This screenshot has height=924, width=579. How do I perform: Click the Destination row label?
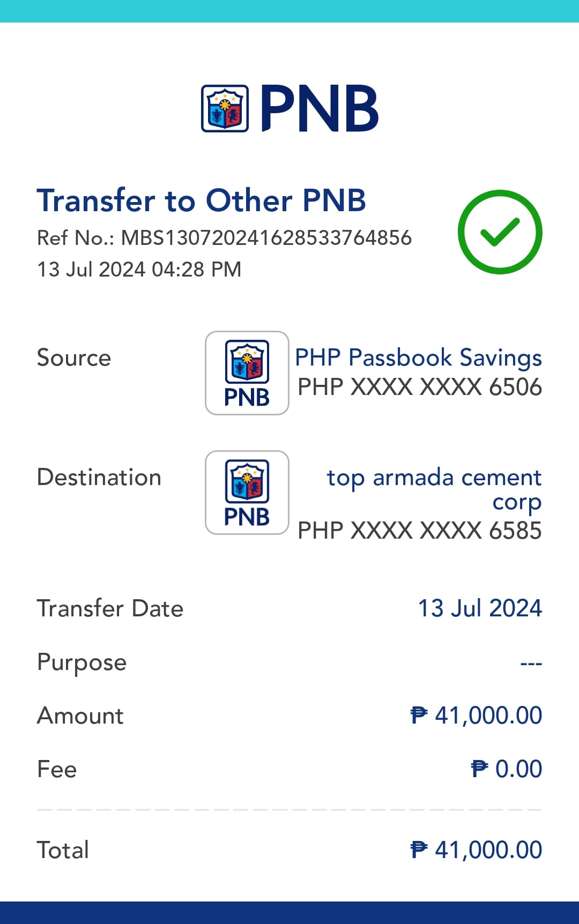[99, 477]
